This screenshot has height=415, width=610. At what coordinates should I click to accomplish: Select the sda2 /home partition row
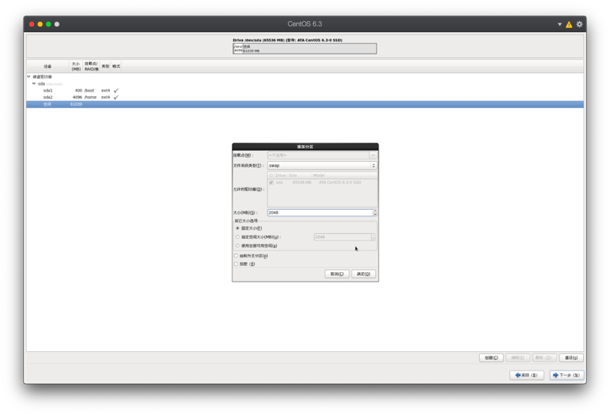tap(305, 97)
